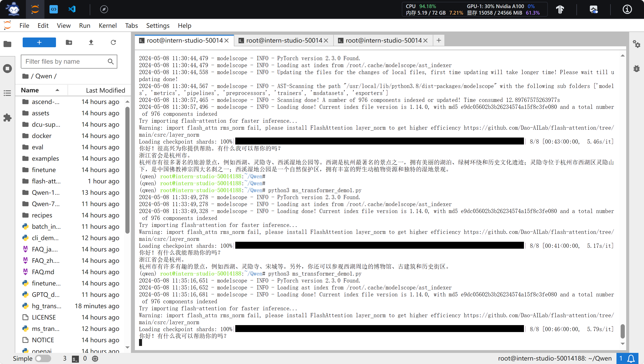Image resolution: width=644 pixels, height=364 pixels.
Task: Click the robot mascot logo
Action: pyautogui.click(x=13, y=9)
